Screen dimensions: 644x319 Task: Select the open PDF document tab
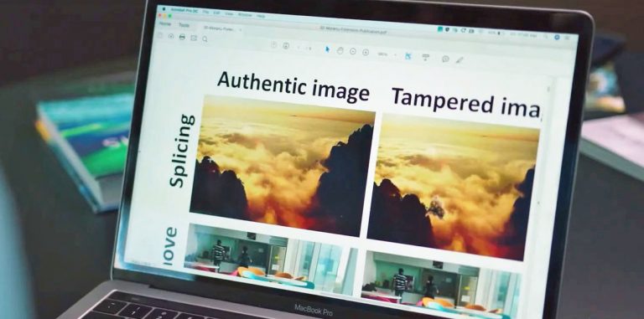pos(221,28)
